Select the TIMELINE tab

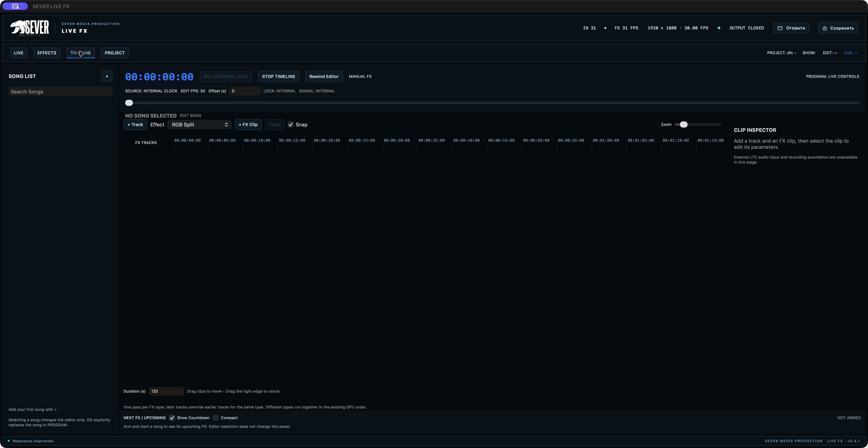(x=81, y=53)
